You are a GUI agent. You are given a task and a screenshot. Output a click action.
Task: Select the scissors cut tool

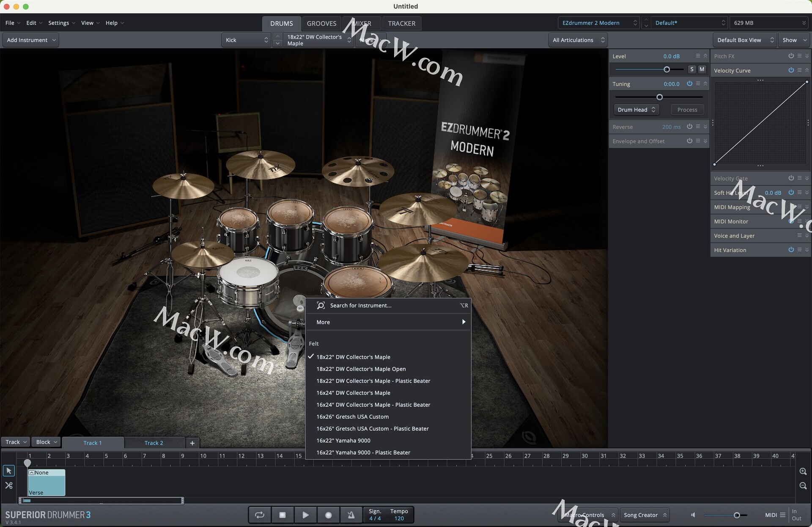tap(8, 486)
